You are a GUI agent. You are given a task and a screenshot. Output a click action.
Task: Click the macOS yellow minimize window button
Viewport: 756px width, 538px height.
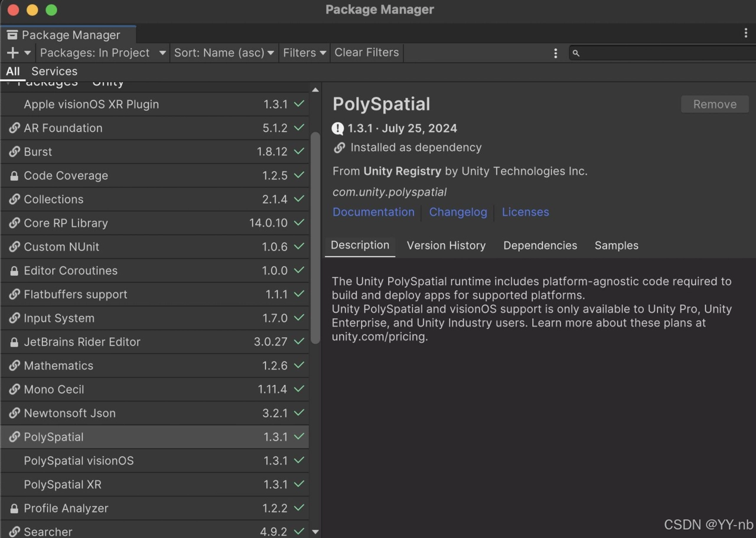tap(32, 10)
